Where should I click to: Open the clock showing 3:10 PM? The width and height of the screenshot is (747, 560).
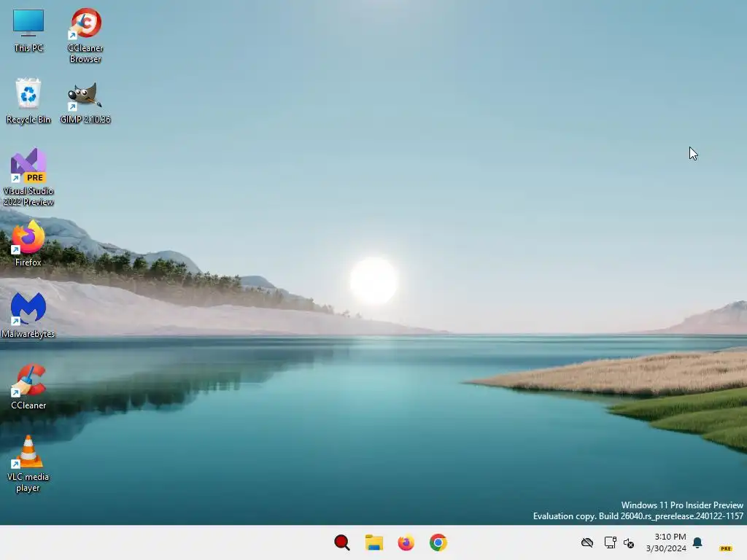click(x=667, y=542)
